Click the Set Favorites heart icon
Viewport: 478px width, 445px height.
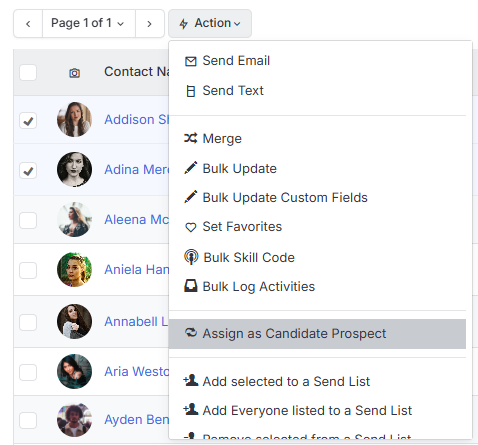pyautogui.click(x=191, y=227)
